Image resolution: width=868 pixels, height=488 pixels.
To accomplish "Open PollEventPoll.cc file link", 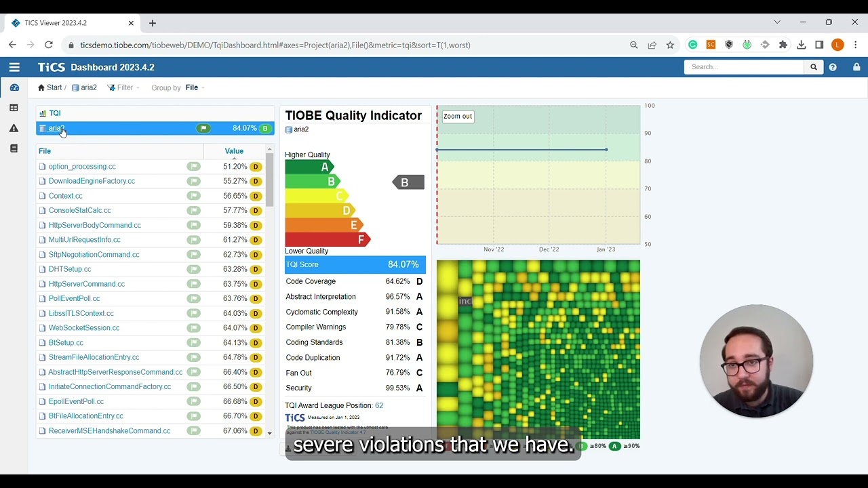I will tap(74, 298).
